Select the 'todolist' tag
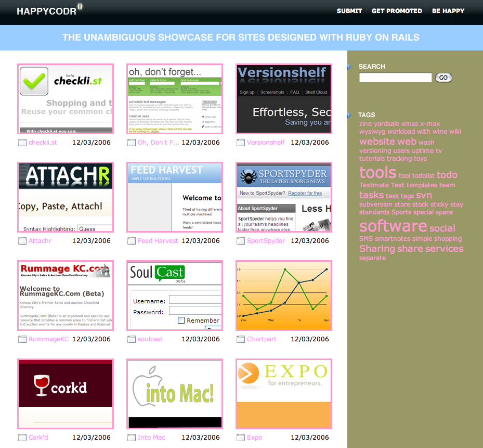Image resolution: width=483 pixels, height=448 pixels. [423, 176]
